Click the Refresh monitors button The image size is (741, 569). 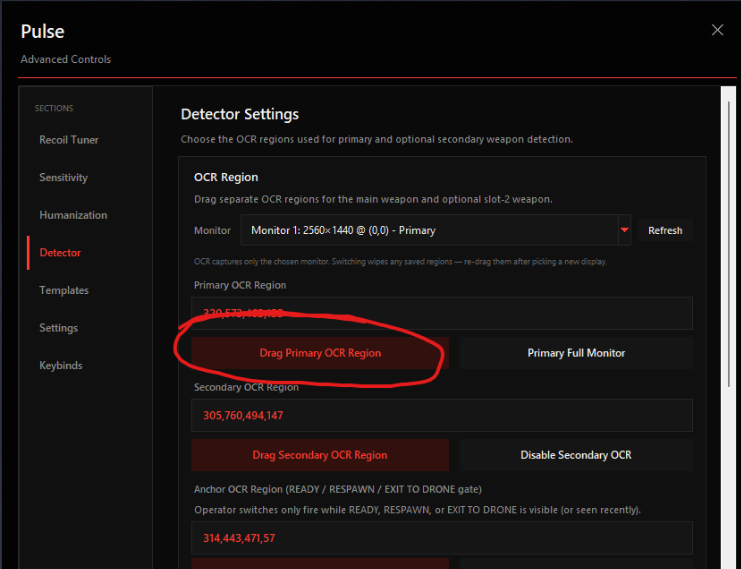665,231
